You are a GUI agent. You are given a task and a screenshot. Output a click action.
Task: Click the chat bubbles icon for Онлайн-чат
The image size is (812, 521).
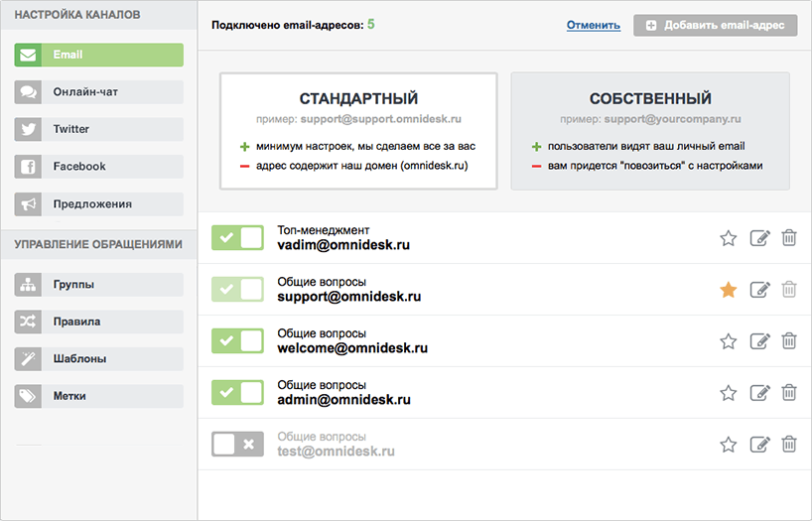(x=28, y=92)
